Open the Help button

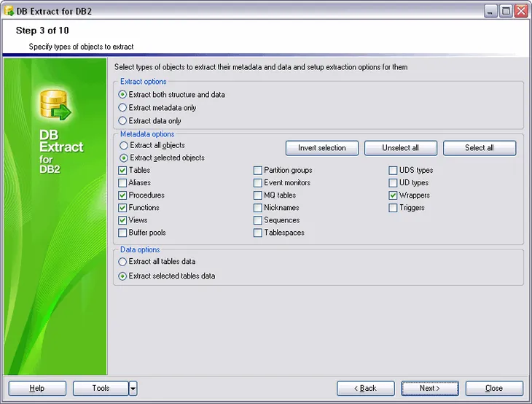(37, 389)
